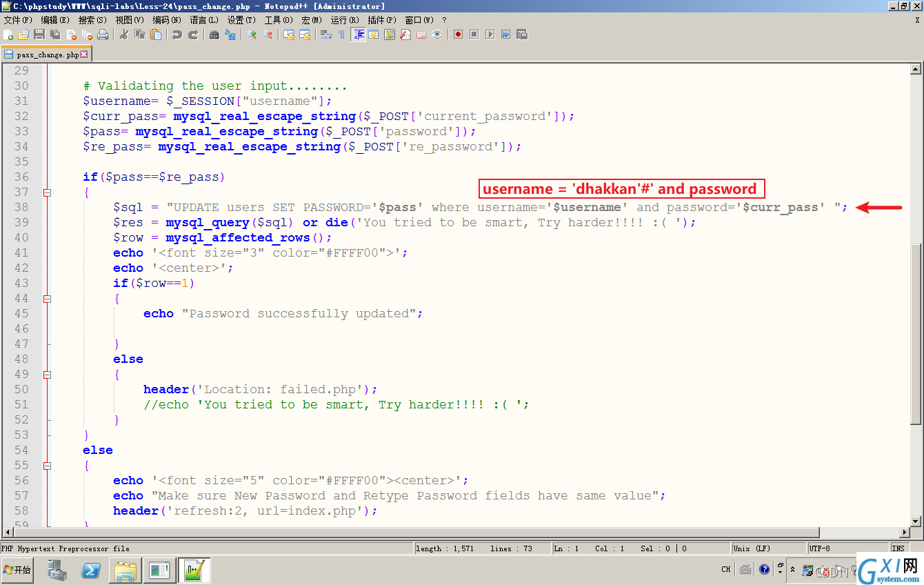Open Windows Explorer taskbar icon

point(125,571)
